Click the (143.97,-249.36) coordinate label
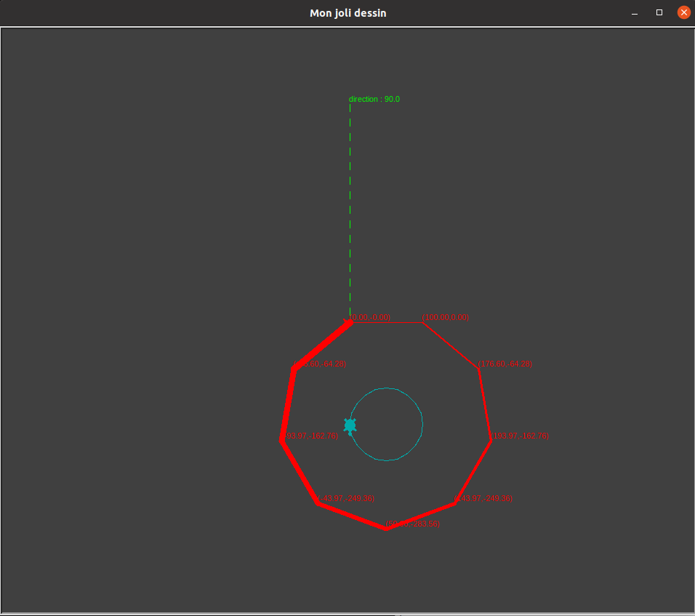 tap(483, 499)
